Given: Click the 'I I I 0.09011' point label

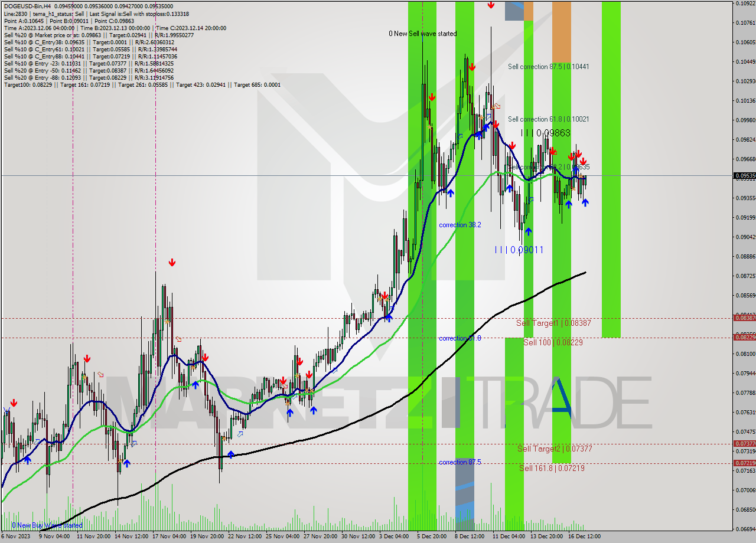Looking at the screenshot, I should pyautogui.click(x=519, y=250).
